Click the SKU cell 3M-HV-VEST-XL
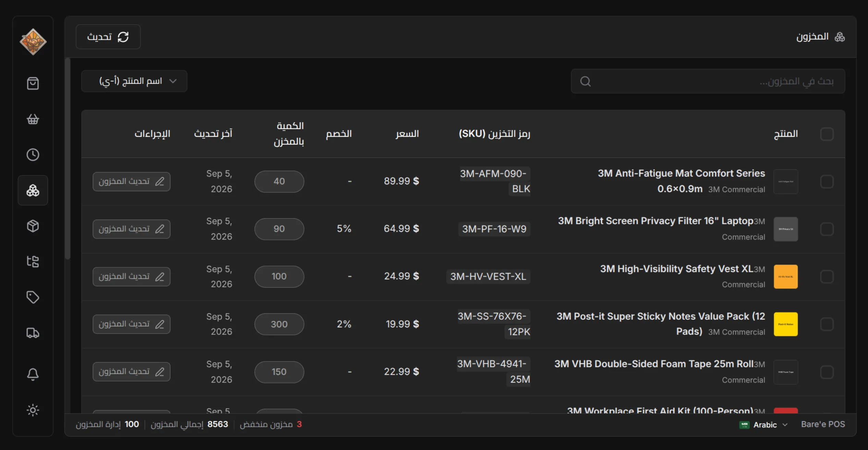This screenshot has width=868, height=450. click(x=488, y=277)
